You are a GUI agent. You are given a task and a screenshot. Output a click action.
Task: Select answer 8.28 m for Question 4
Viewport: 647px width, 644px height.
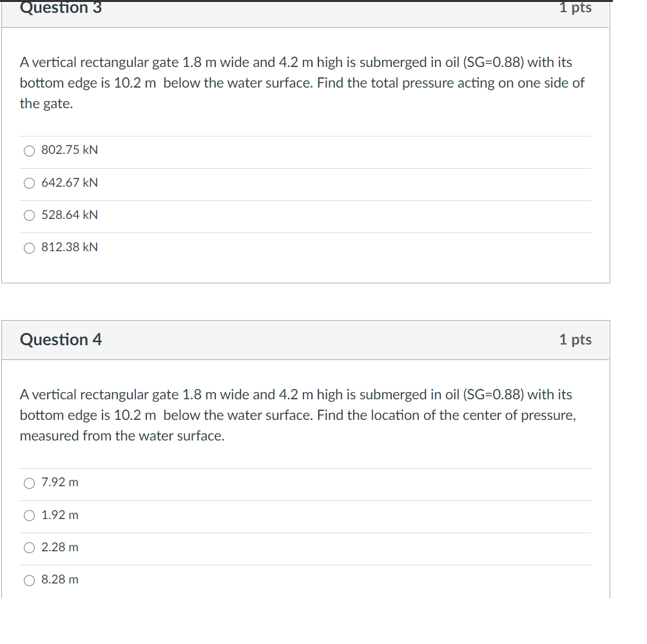(29, 580)
